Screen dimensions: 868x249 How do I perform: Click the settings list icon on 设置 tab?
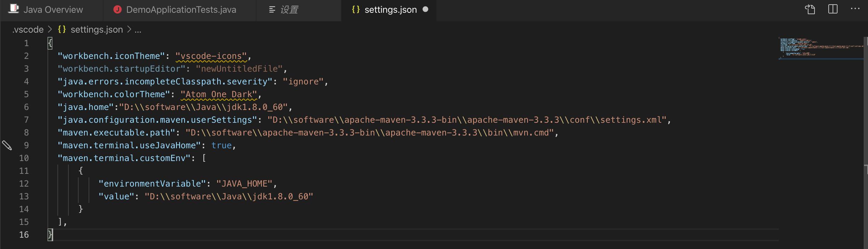point(272,10)
